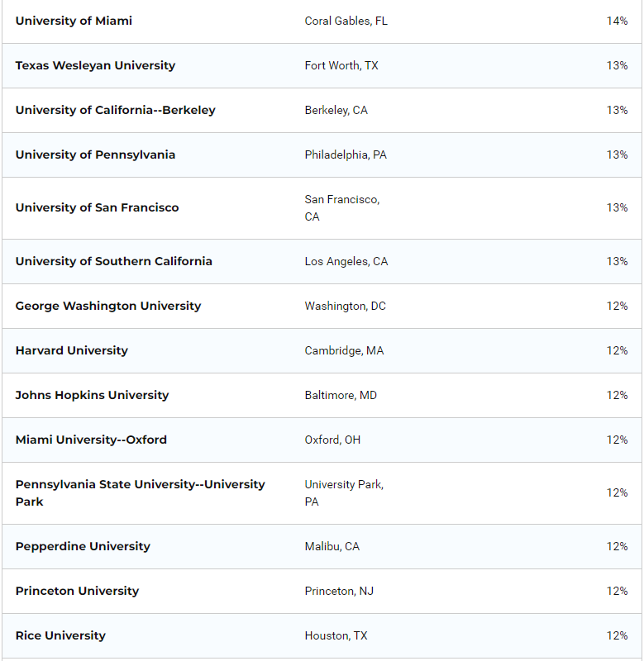Open Pennsylvania State University--University Park link
644x661 pixels.
pos(140,484)
